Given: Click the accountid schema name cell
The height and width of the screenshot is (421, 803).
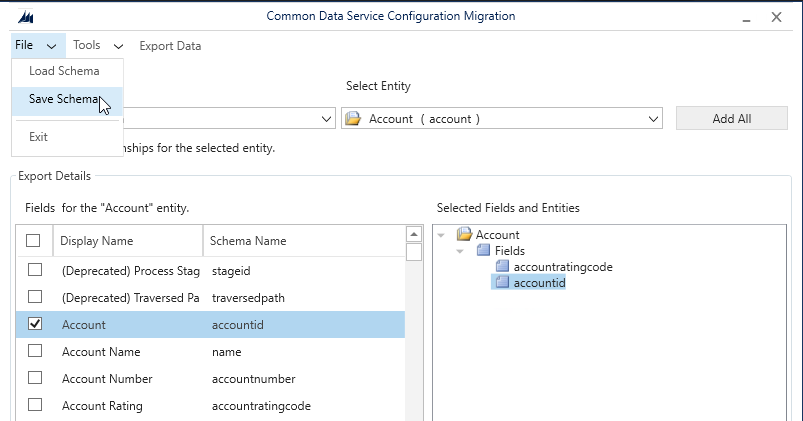Looking at the screenshot, I should click(238, 325).
